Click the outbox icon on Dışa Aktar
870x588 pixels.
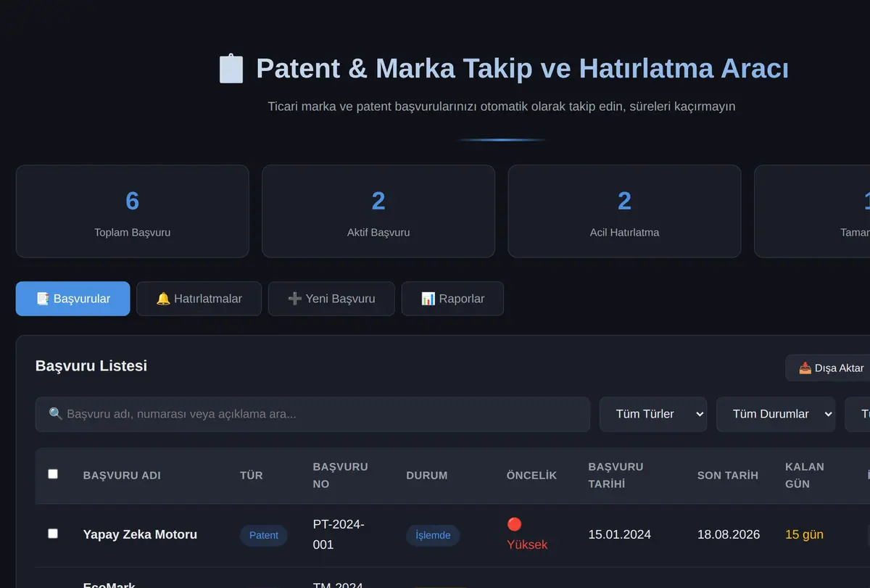[x=805, y=368]
